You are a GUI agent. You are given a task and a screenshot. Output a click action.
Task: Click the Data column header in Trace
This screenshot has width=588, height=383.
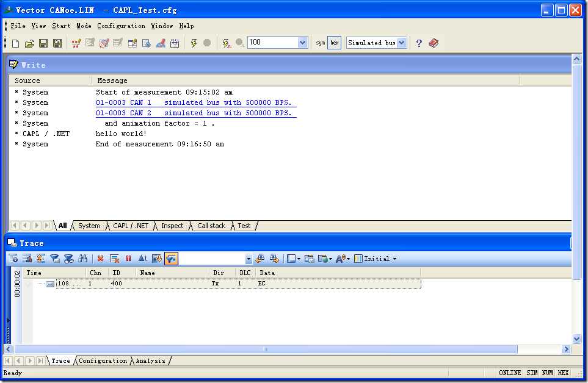pos(338,273)
